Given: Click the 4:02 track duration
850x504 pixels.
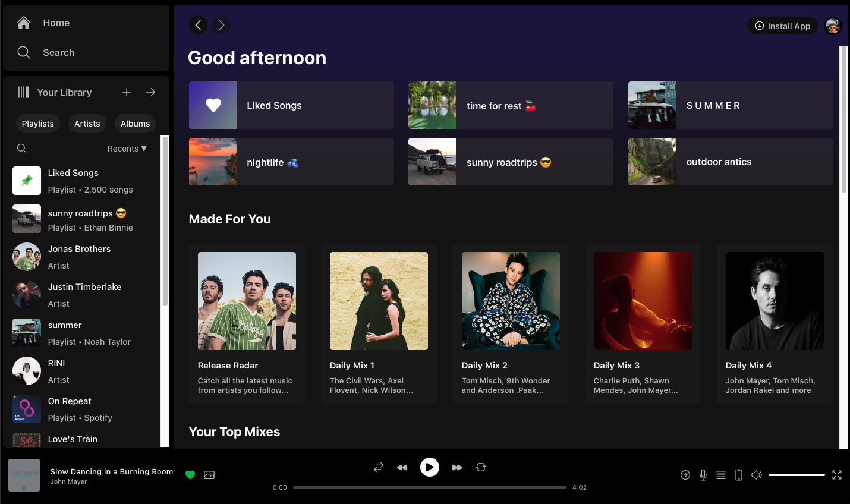Looking at the screenshot, I should pyautogui.click(x=580, y=487).
